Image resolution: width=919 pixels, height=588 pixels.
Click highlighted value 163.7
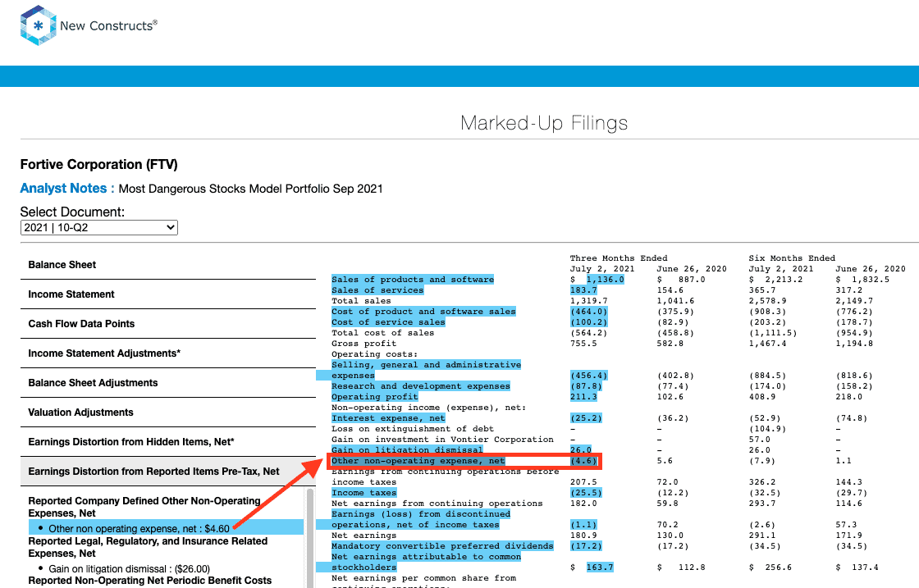[x=600, y=567]
